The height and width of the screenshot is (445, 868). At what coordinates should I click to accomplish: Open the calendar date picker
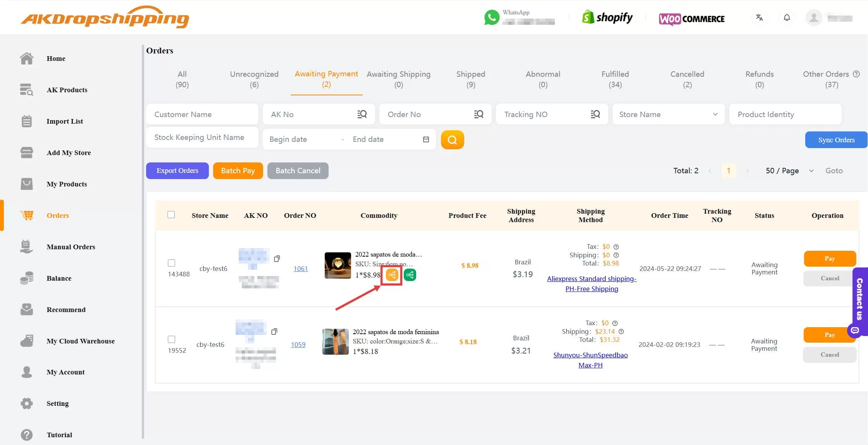tap(426, 139)
